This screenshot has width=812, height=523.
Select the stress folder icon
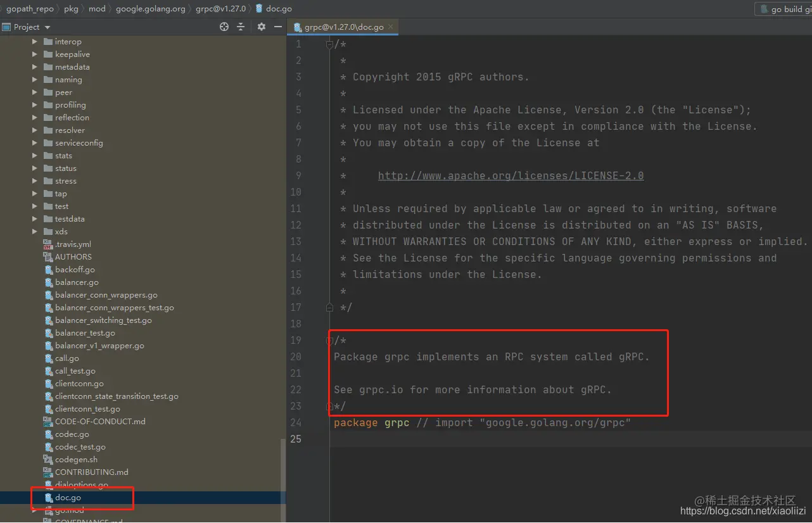tap(48, 181)
